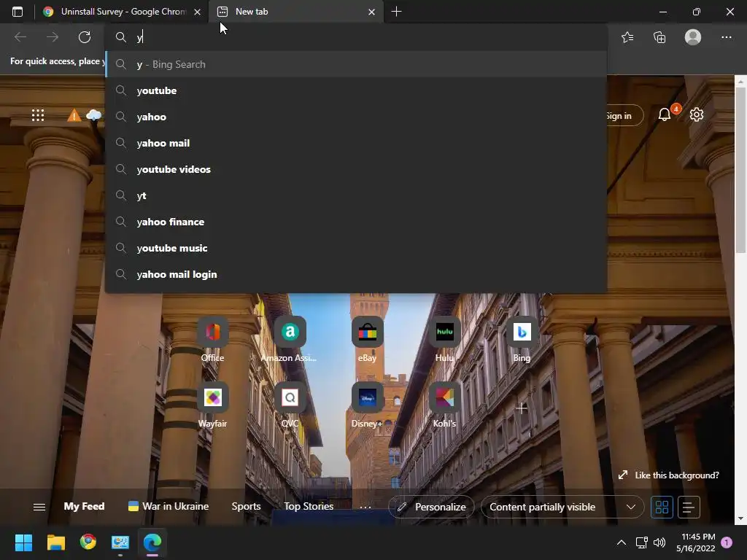This screenshot has width=747, height=560.
Task: Select the 'yahoo finance' suggestion
Action: pyautogui.click(x=356, y=222)
